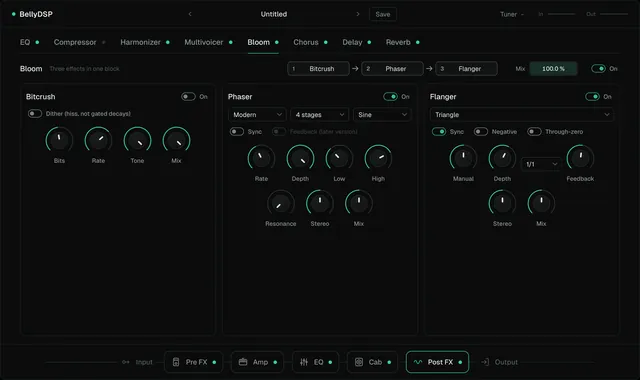
Task: Select slot 3 Flanger in effect order
Action: pos(467,69)
